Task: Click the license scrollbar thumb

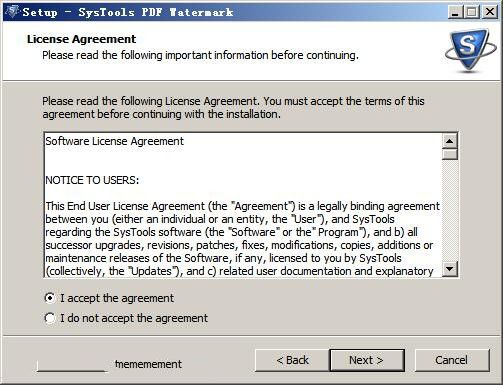Action: pos(449,154)
